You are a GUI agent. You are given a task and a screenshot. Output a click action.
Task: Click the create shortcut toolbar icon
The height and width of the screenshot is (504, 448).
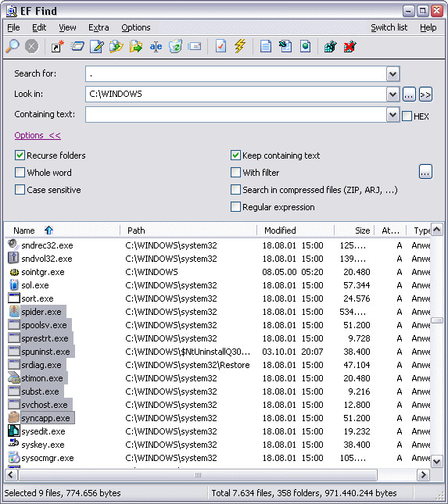coord(58,47)
